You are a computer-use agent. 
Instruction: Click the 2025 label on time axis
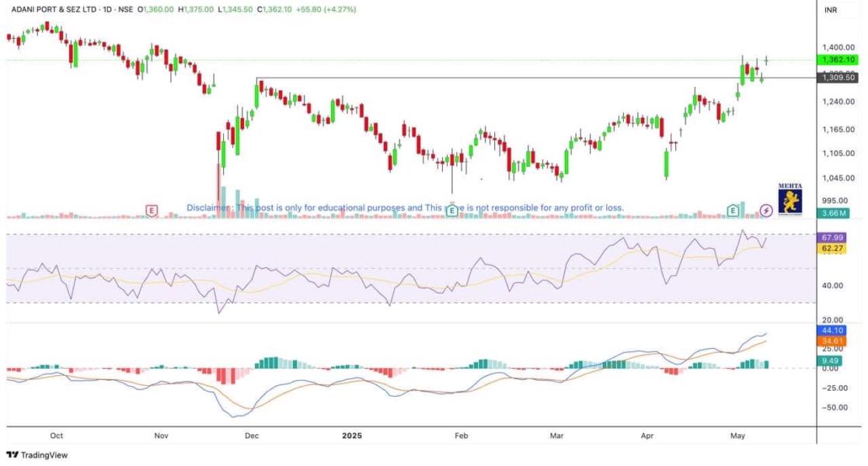[x=351, y=436]
